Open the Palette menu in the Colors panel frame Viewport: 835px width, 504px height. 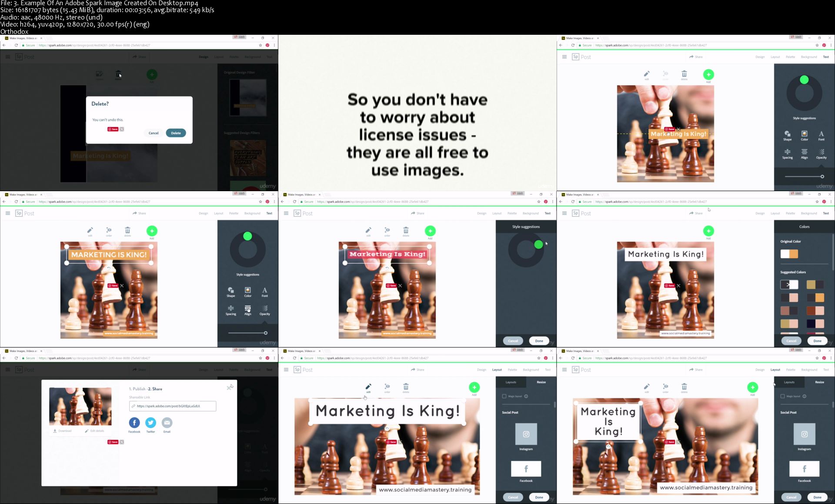click(790, 213)
